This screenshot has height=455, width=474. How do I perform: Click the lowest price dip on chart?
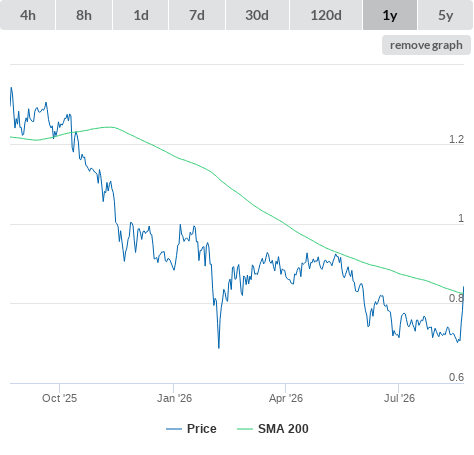(x=219, y=347)
